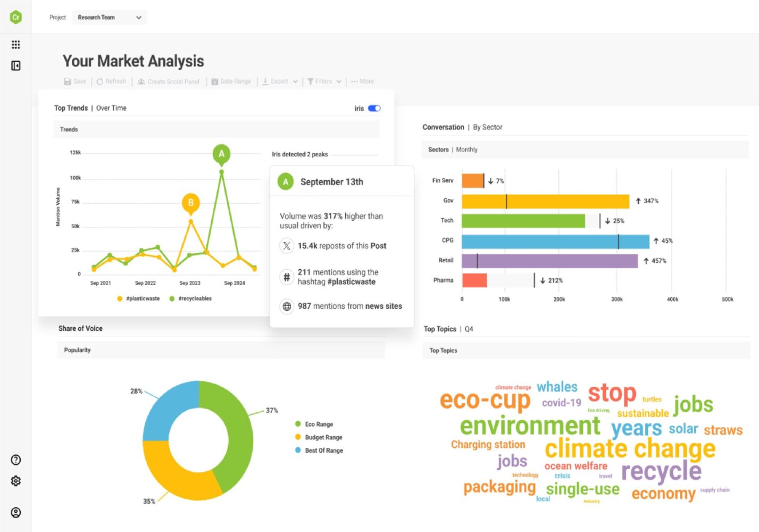This screenshot has width=759, height=532.
Task: Click the Save disk icon
Action: 68,81
